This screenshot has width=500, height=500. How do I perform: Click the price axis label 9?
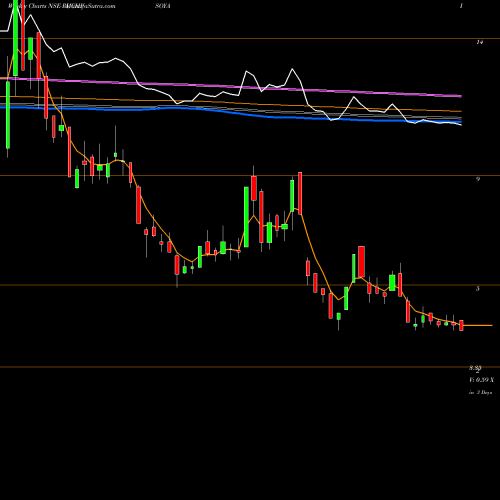478,179
